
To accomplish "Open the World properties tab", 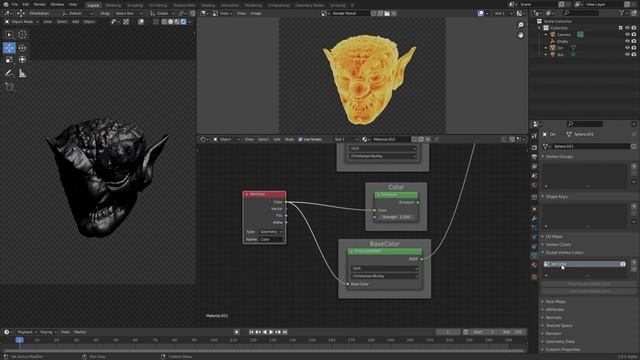I will pyautogui.click(x=534, y=185).
